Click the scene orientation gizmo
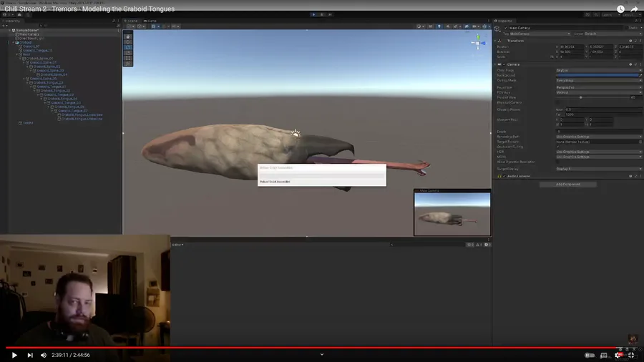644x362 pixels. 478,43
